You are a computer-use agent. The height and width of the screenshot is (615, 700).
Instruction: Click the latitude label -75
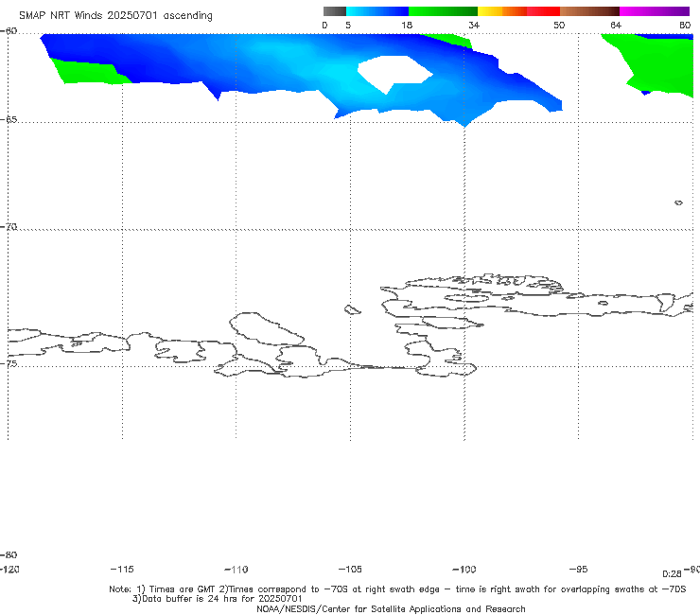[9, 363]
